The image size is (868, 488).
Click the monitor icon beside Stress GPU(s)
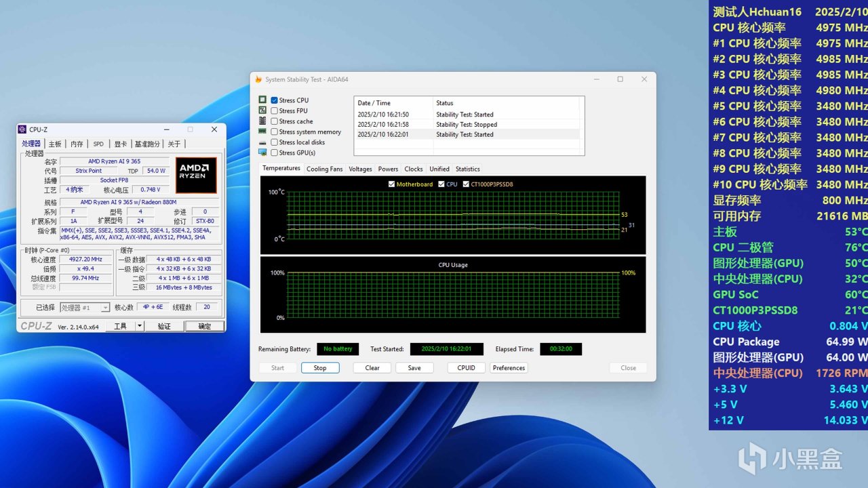click(262, 152)
